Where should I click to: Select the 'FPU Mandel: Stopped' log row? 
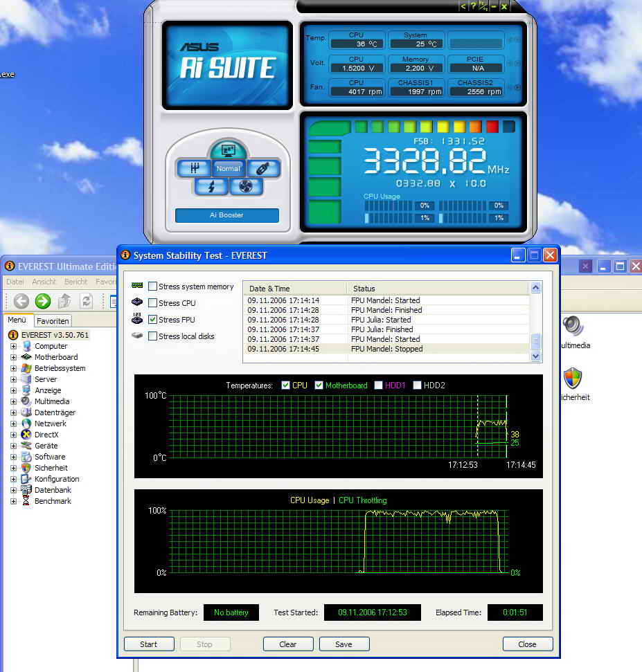(387, 349)
